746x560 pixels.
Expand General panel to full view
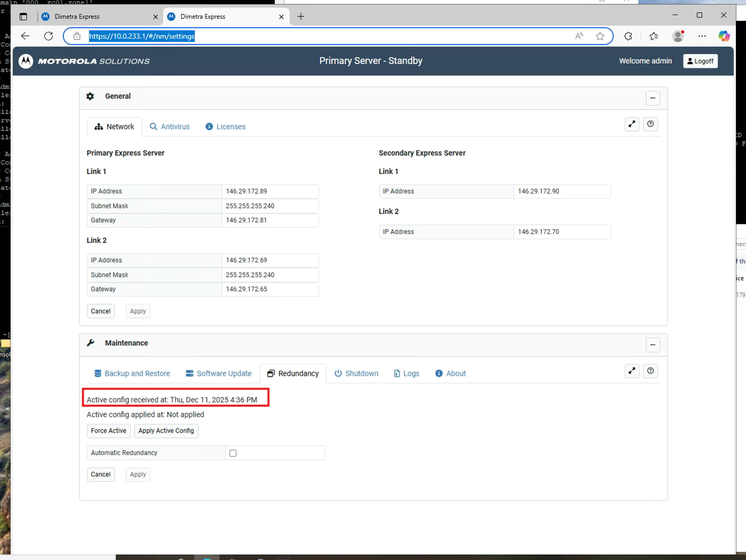(632, 124)
